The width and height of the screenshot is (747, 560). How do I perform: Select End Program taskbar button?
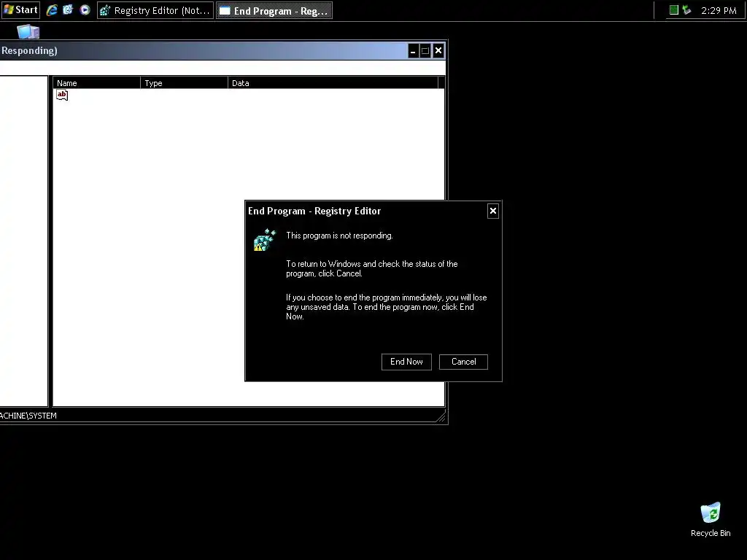274,10
